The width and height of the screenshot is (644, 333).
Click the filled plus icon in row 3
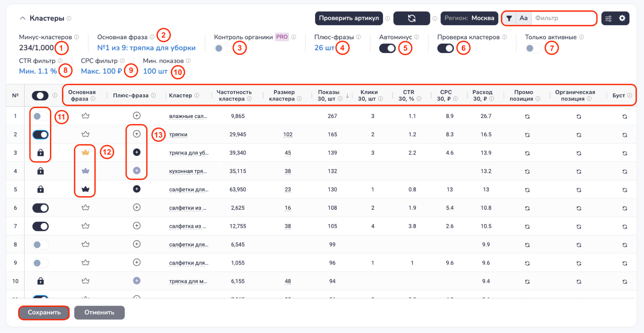[137, 152]
